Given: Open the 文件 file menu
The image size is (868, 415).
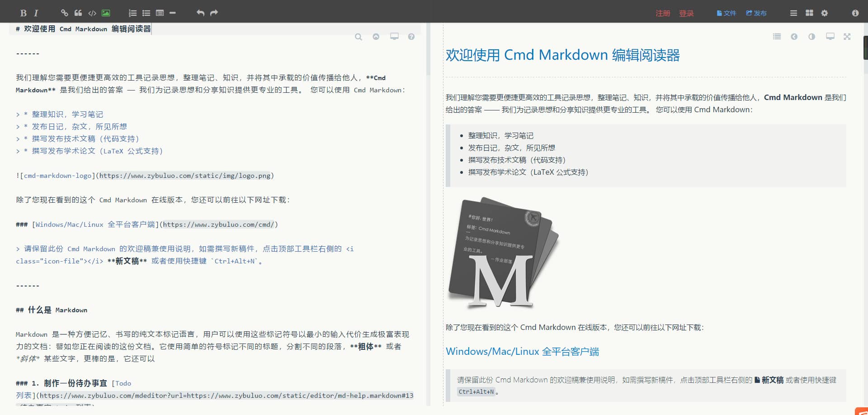Looking at the screenshot, I should click(x=726, y=13).
